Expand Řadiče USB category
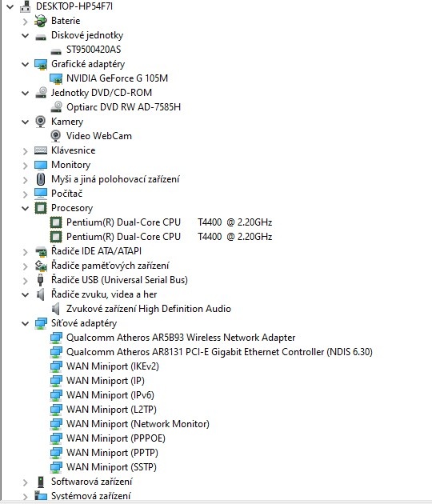 pos(25,280)
